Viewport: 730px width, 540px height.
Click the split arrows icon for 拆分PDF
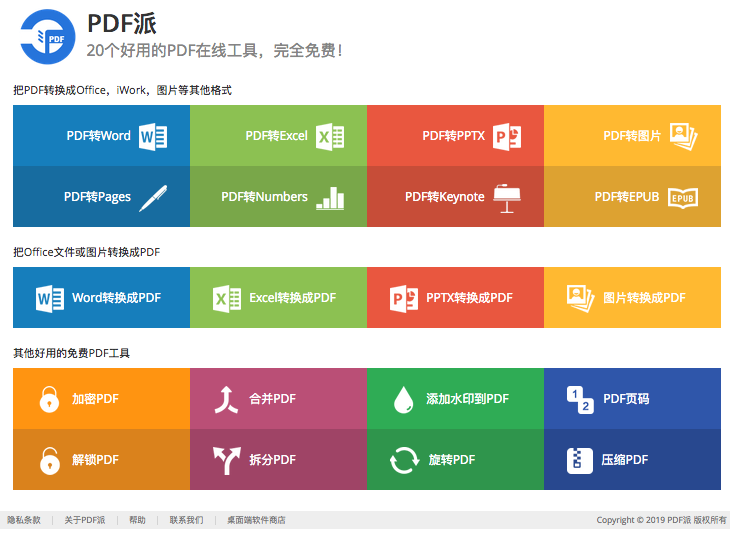tap(227, 461)
